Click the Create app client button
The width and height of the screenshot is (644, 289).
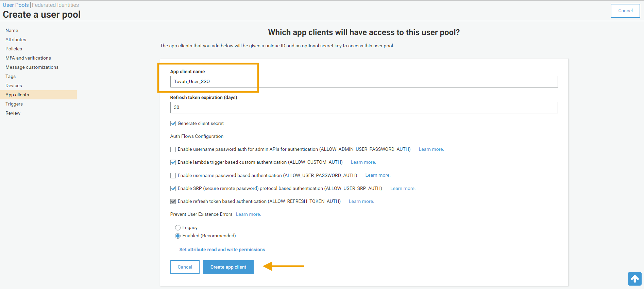(228, 267)
